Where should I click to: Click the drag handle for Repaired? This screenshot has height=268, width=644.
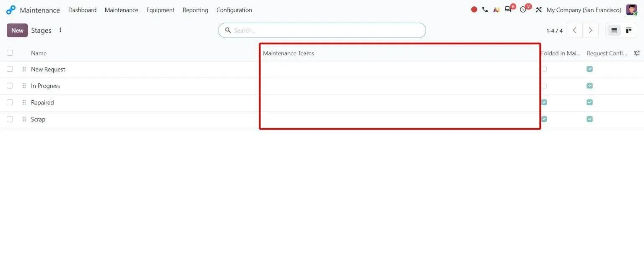(24, 103)
